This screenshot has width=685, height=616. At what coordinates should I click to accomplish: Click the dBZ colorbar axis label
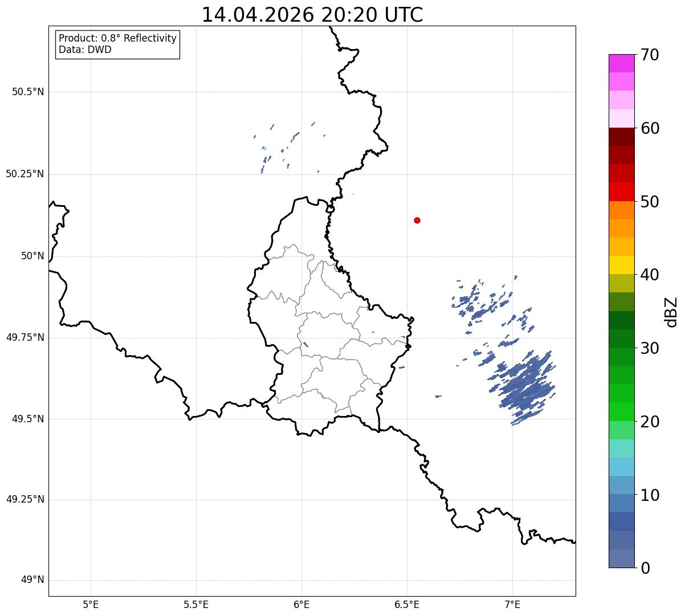671,312
